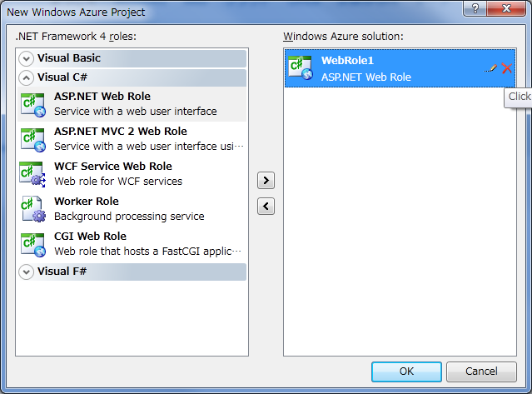Cancel the New Windows Azure Project dialog
532x394 pixels.
tap(481, 372)
